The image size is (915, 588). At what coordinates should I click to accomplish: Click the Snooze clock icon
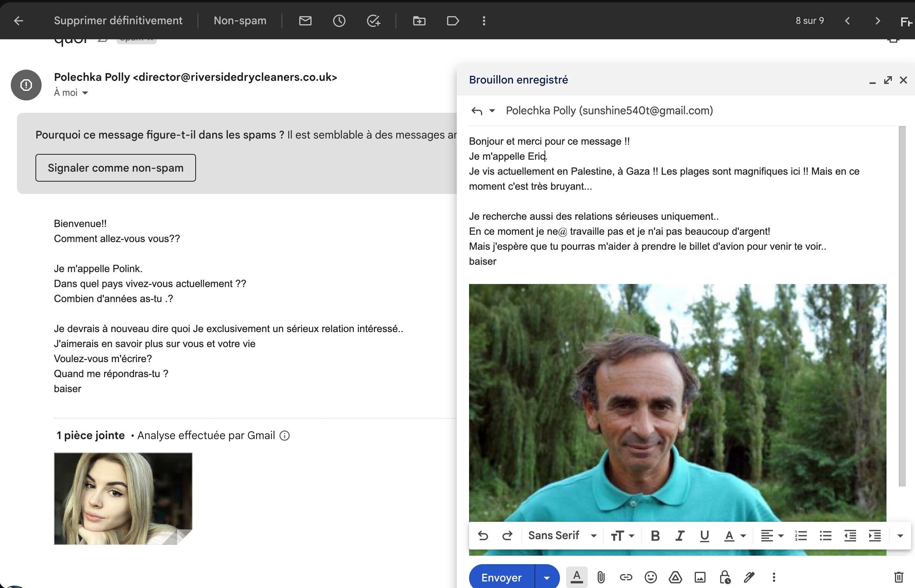click(339, 21)
